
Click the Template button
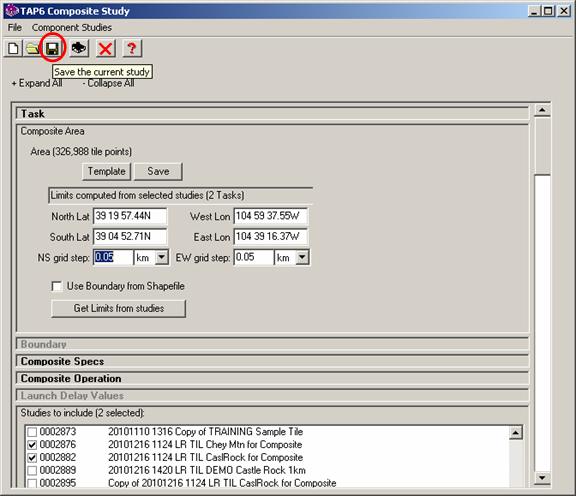point(107,172)
